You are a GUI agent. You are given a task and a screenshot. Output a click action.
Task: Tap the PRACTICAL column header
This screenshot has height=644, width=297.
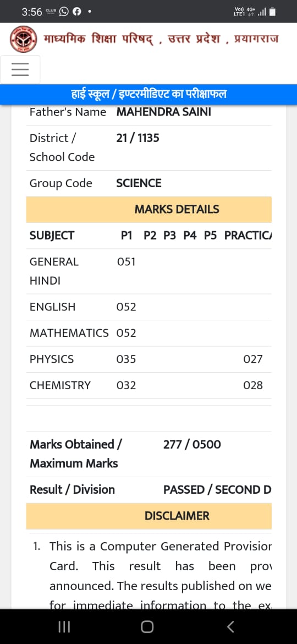click(x=248, y=236)
